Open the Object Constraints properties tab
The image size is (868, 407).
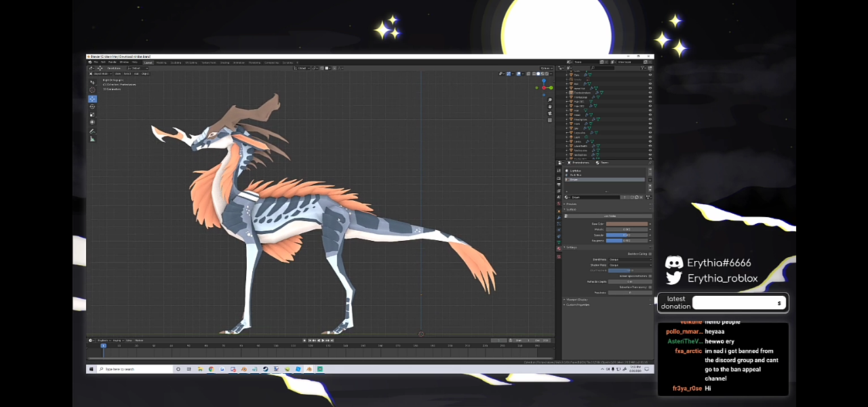pos(559,236)
